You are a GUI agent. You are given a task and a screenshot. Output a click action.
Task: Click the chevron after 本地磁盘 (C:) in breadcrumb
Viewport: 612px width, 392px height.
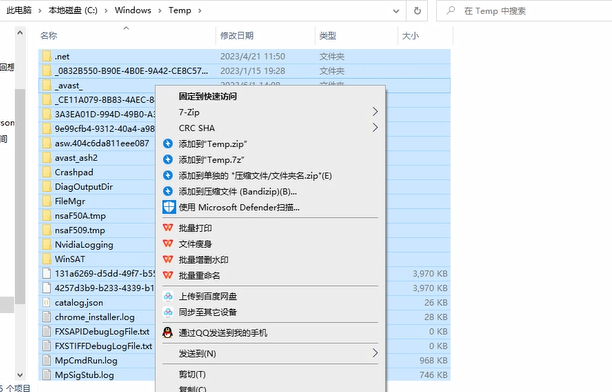[106, 11]
